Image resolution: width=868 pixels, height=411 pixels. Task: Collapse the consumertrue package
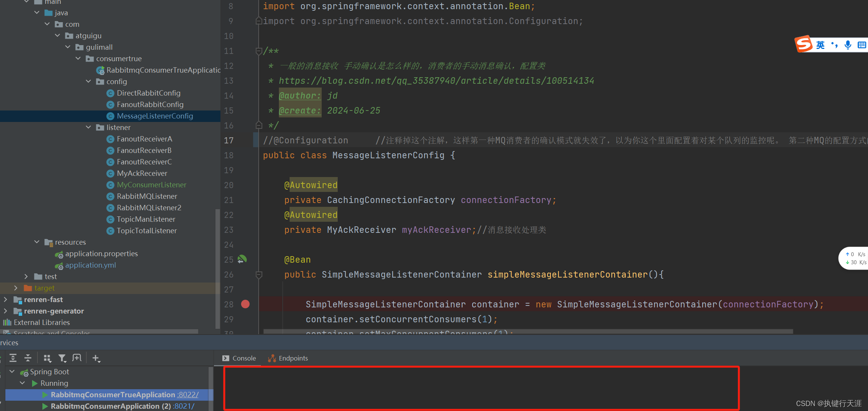tap(78, 58)
